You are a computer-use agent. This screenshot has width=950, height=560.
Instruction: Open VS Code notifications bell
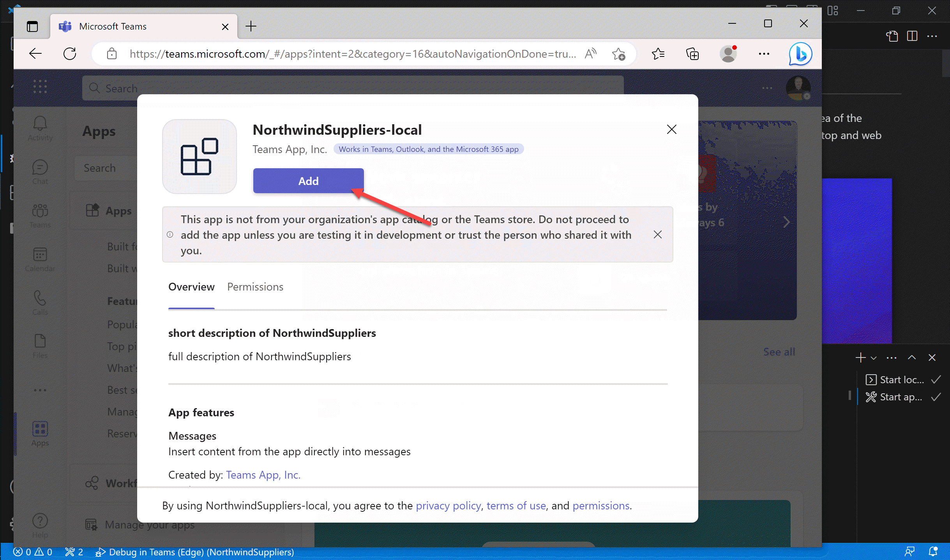[x=933, y=551]
